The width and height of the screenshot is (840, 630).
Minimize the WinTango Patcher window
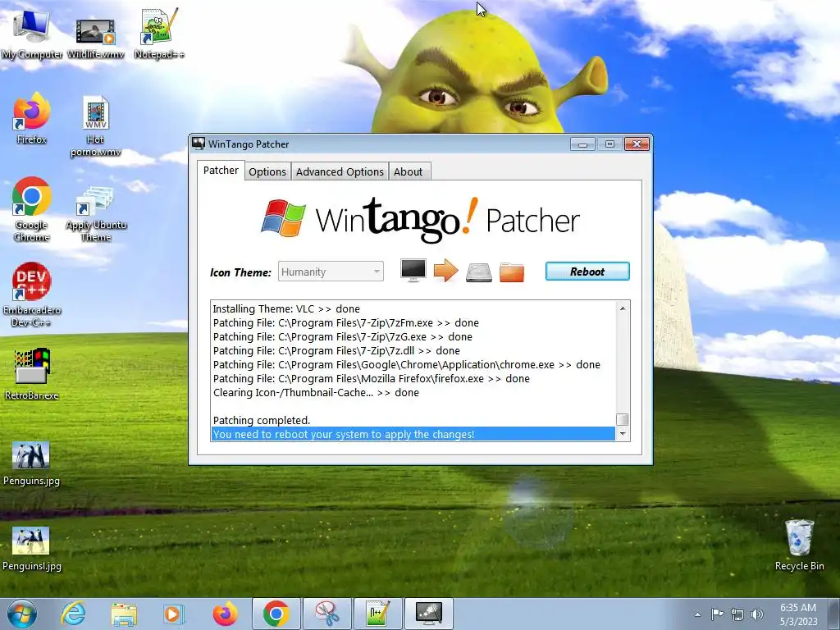(582, 144)
